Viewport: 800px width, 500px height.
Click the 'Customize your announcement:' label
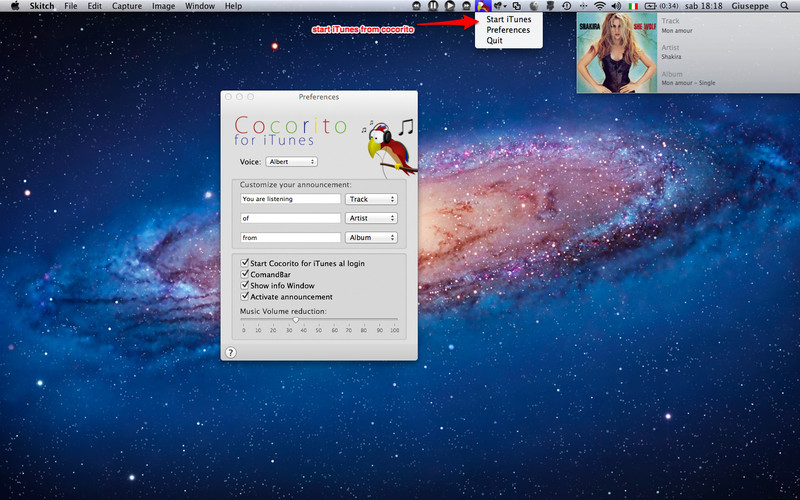(x=296, y=185)
